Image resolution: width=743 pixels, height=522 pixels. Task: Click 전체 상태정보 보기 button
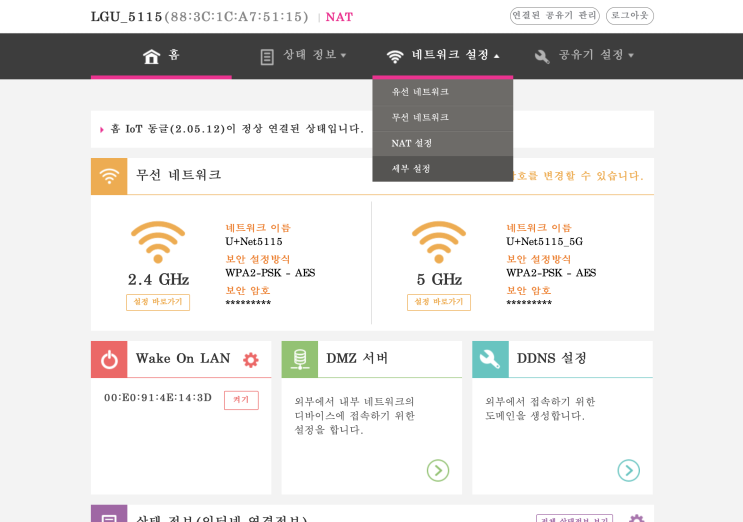pos(574,519)
